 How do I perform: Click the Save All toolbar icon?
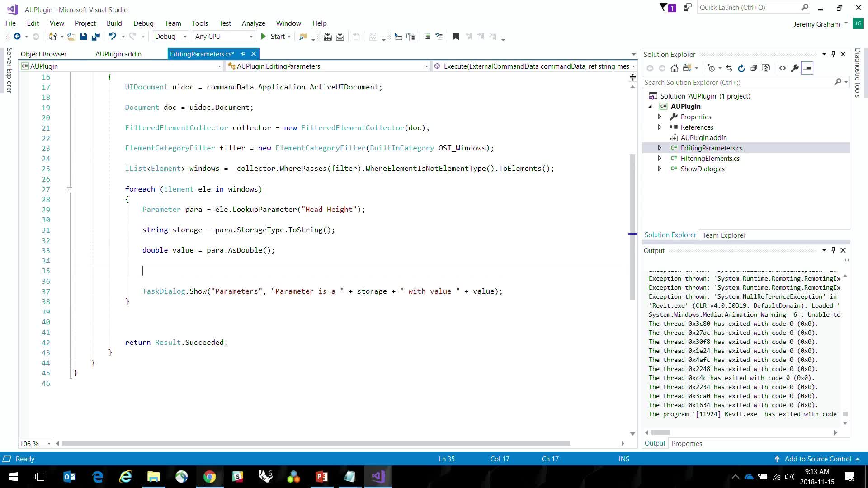(95, 37)
